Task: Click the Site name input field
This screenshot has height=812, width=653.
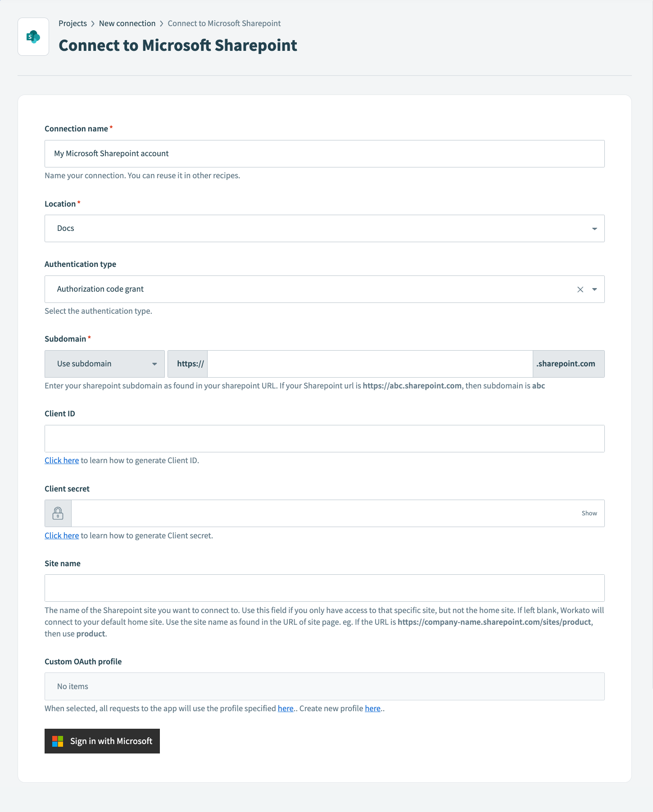Action: (x=324, y=588)
